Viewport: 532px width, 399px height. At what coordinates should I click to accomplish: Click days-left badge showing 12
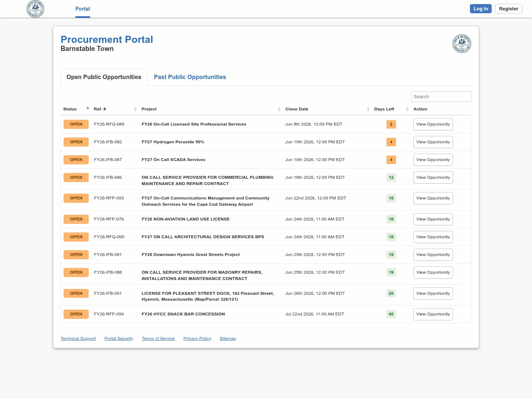pos(391,177)
